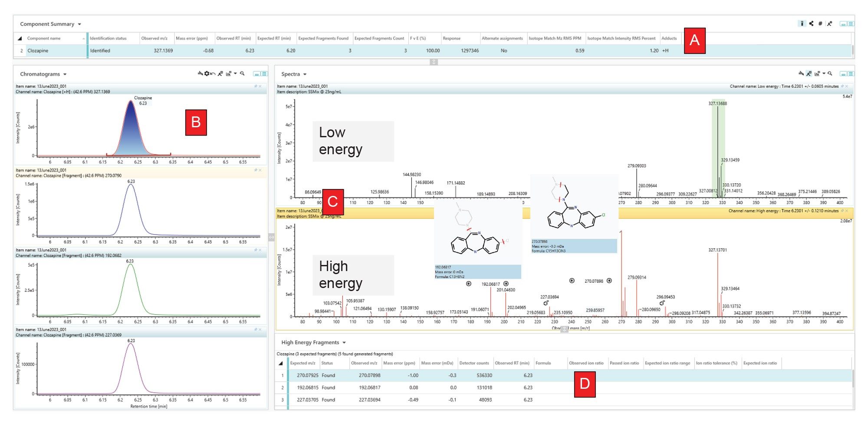The image size is (868, 427).
Task: Click the Detector counts column header
Action: pyautogui.click(x=474, y=363)
